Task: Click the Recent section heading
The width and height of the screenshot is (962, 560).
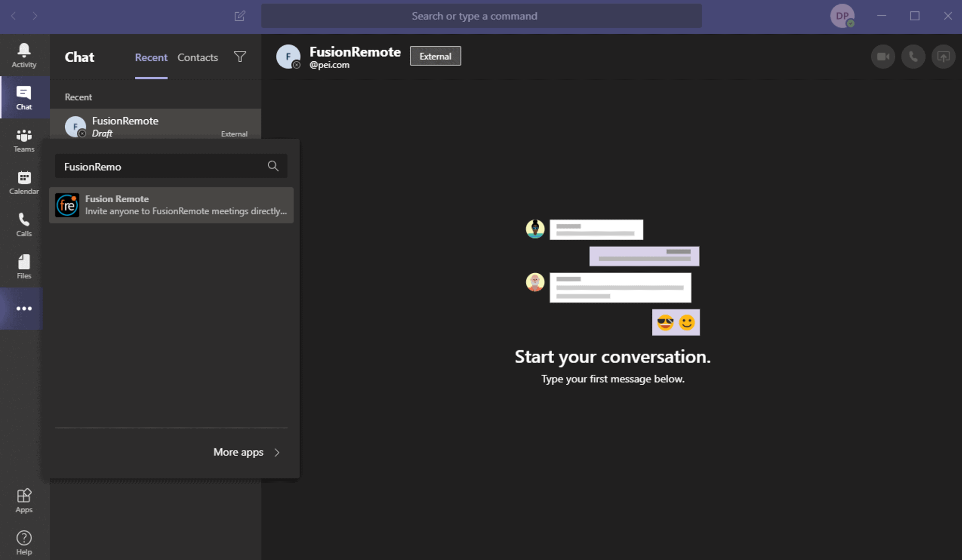Action: click(x=78, y=97)
